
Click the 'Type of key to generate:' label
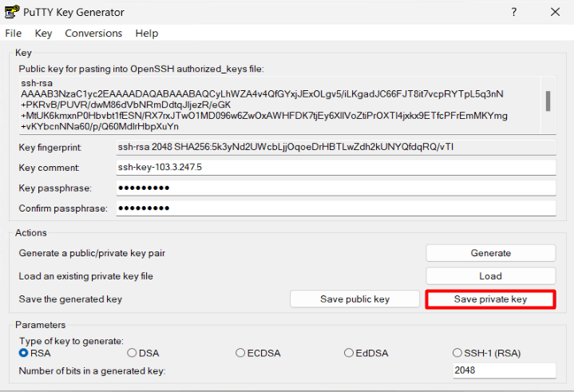coord(71,341)
